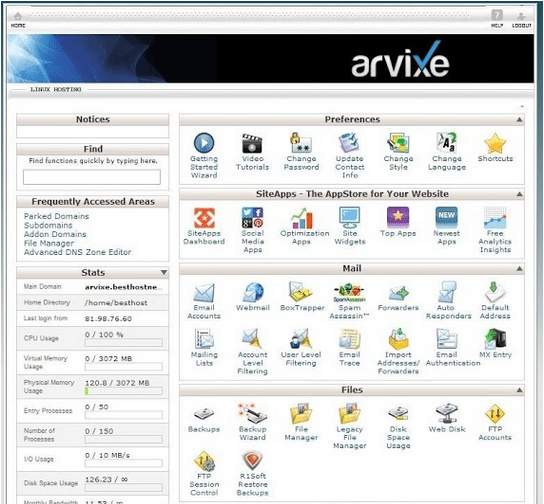Click the Disk Space Usage bar
Viewport: 544px width, 504px height.
pyautogui.click(x=124, y=487)
